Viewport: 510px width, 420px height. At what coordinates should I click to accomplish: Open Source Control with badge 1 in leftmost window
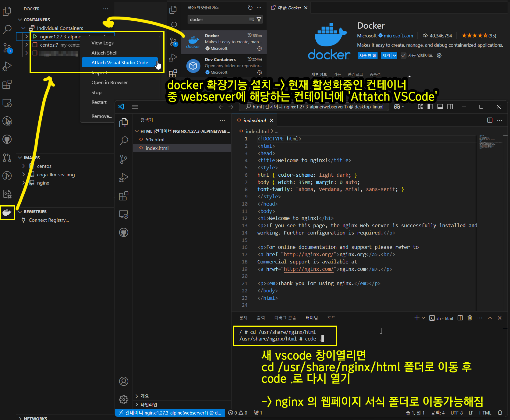7,48
